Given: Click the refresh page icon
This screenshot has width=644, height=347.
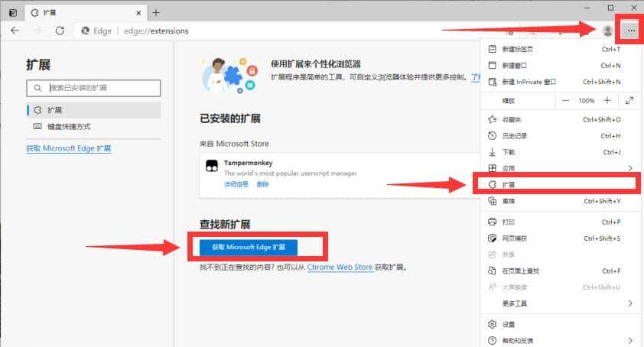Looking at the screenshot, I should click(60, 31).
